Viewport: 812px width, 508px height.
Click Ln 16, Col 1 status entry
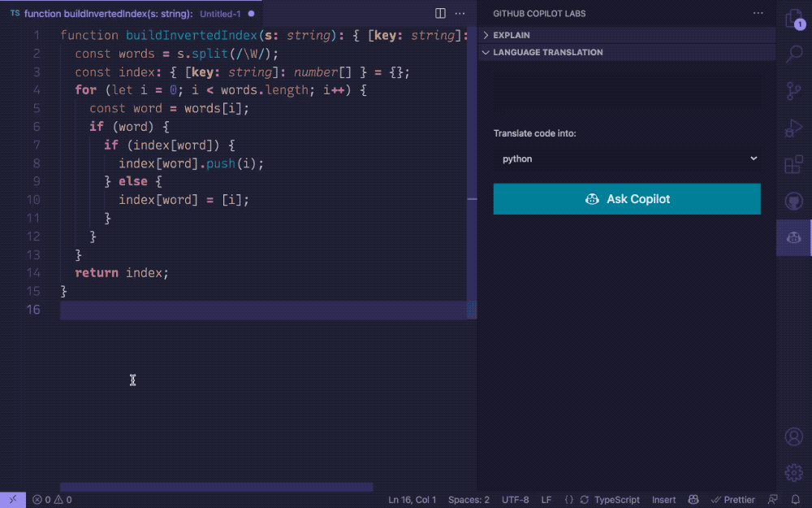point(412,500)
